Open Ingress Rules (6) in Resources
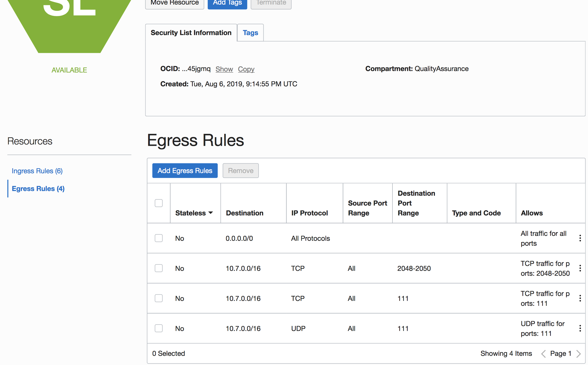The height and width of the screenshot is (365, 588). (x=37, y=171)
